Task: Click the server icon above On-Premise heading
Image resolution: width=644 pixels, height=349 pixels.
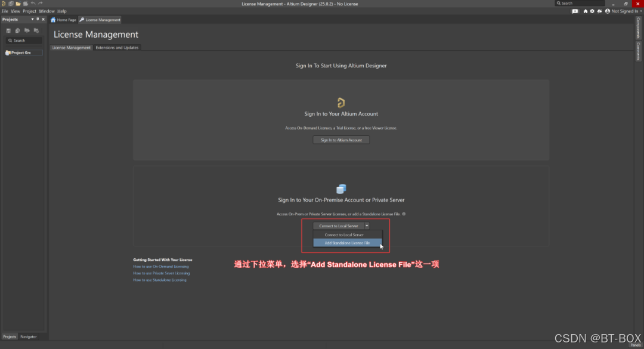Action: coord(341,189)
